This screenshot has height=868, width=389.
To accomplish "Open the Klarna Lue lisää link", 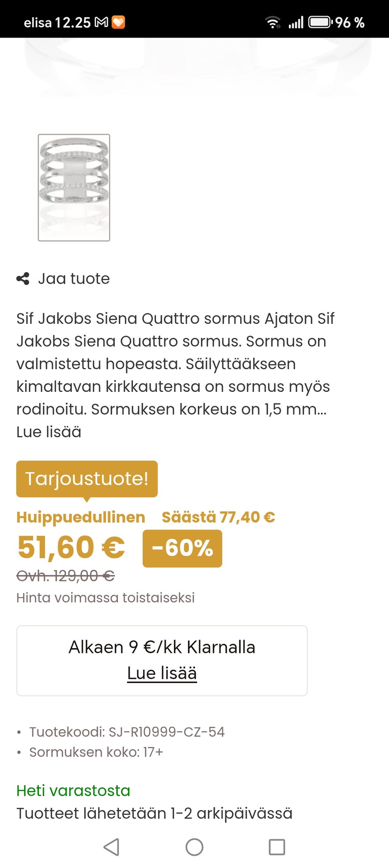I will pyautogui.click(x=162, y=673).
